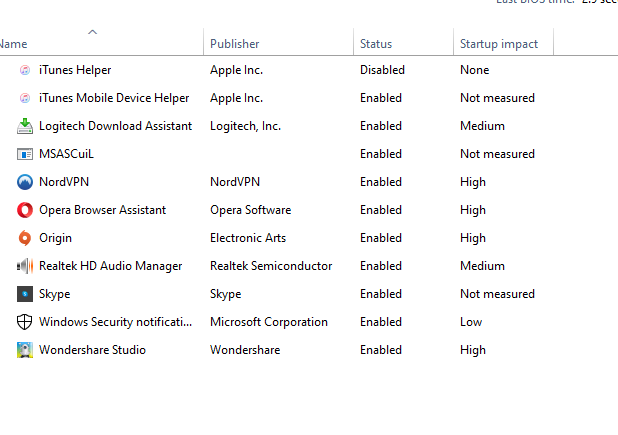The image size is (618, 435).
Task: Sort by the Name column header
Action: (x=13, y=44)
